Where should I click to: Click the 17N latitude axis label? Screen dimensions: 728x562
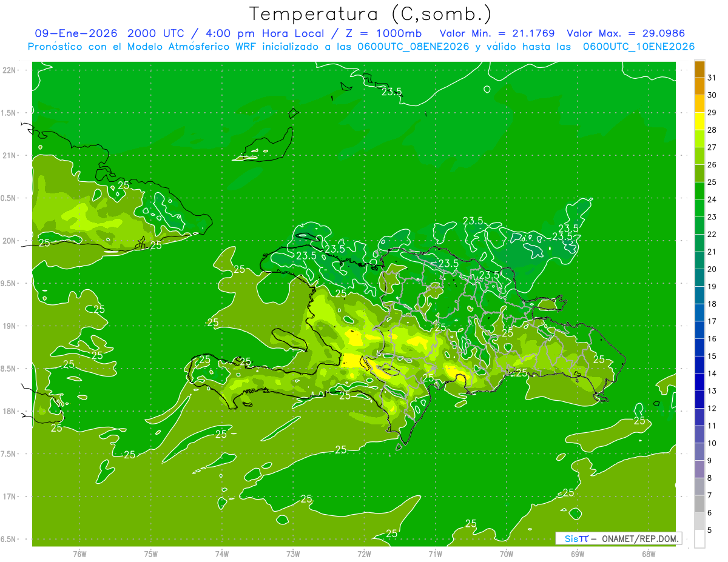coord(9,497)
